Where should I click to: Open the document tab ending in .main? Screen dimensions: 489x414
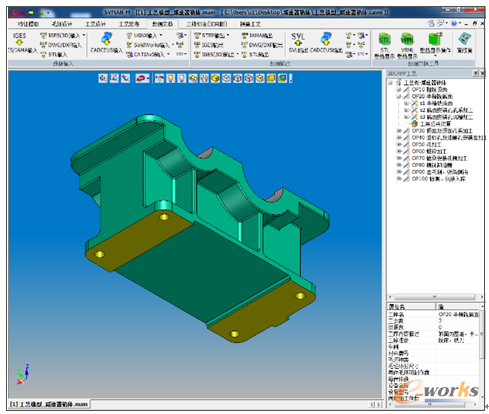[x=49, y=404]
